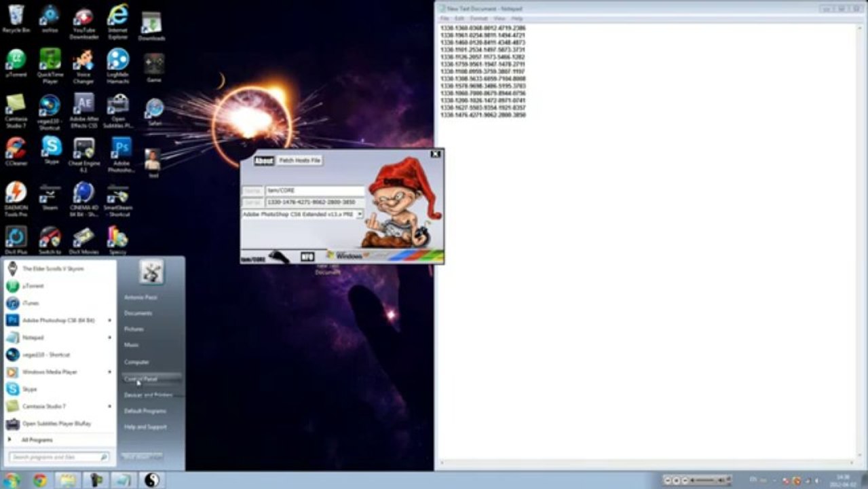This screenshot has width=868, height=489.
Task: Click the keygen serial number field
Action: tap(315, 202)
